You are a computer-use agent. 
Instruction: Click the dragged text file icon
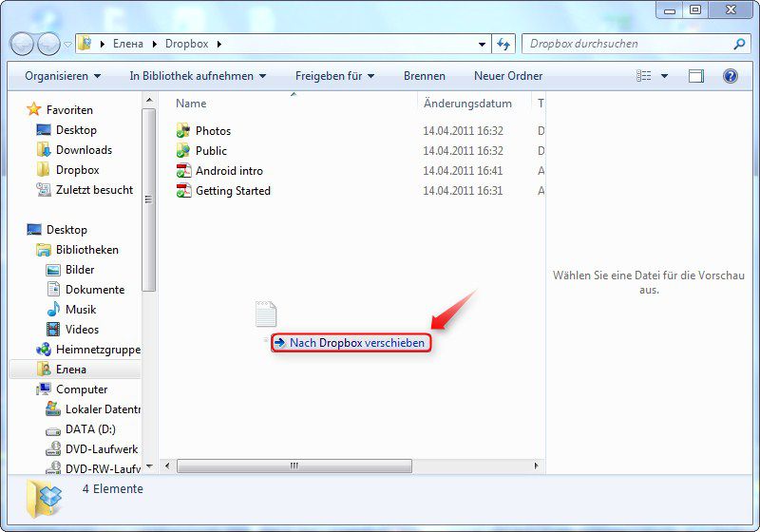(x=266, y=313)
